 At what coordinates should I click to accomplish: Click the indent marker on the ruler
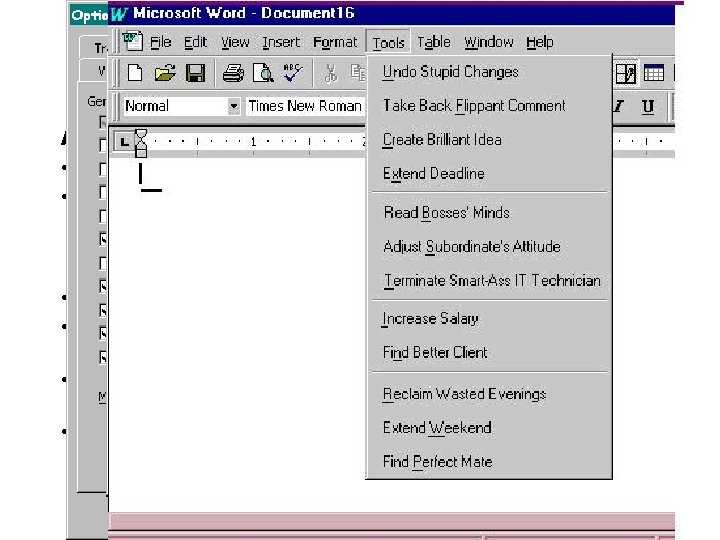141,143
